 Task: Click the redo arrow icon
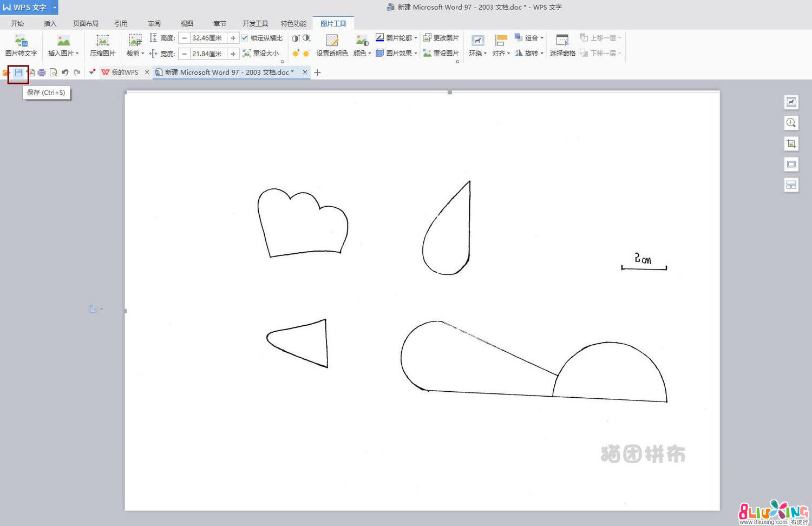pos(77,73)
